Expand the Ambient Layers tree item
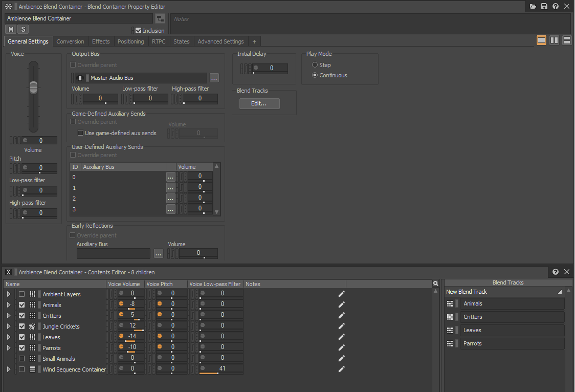This screenshot has width=575, height=392. [x=8, y=294]
